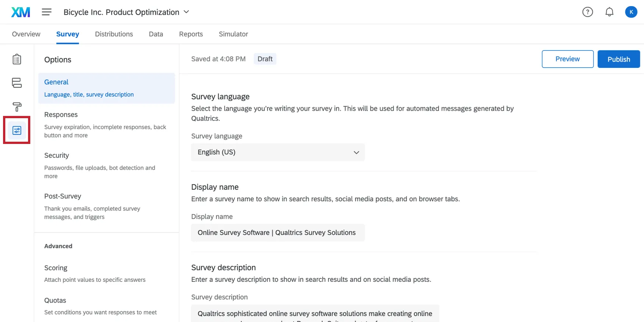The image size is (644, 322).
Task: Open the Help question mark icon
Action: pos(588,12)
